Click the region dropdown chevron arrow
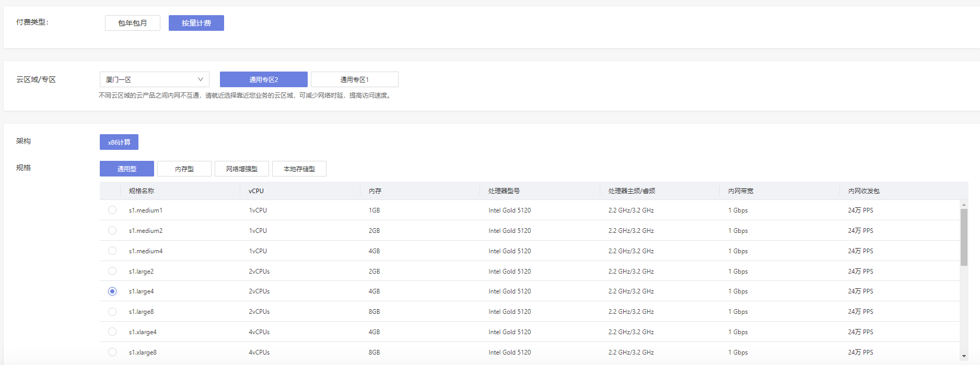 (x=200, y=79)
